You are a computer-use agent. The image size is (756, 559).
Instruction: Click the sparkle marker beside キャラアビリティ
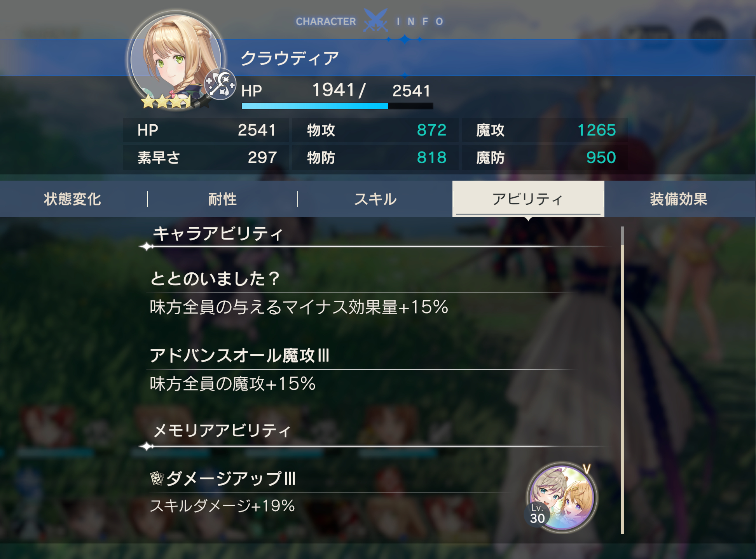(x=147, y=247)
